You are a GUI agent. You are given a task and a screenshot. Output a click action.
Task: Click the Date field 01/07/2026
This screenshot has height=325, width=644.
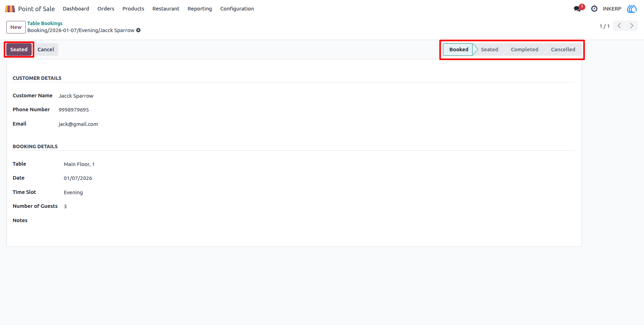point(78,178)
